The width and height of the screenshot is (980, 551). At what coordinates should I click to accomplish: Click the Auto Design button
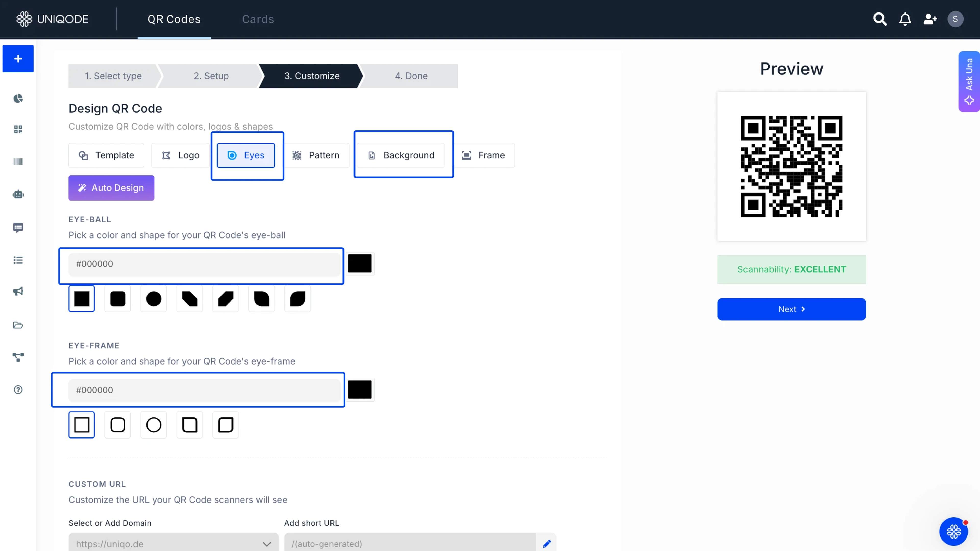[112, 188]
